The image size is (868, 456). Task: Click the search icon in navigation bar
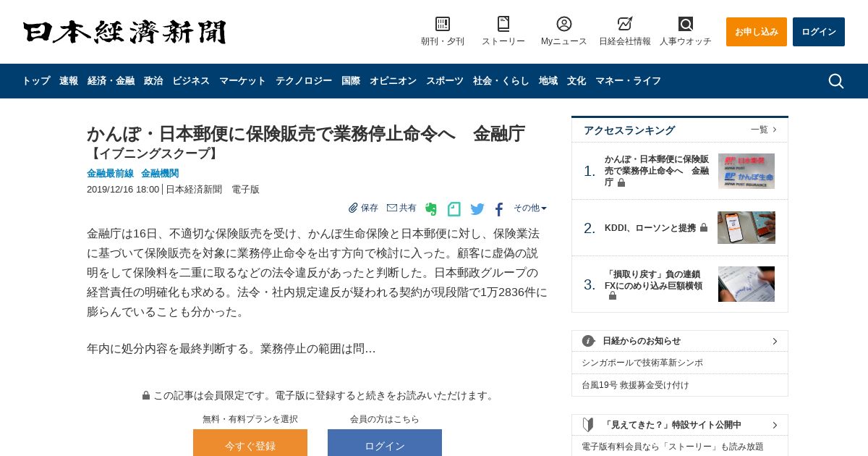coord(836,81)
